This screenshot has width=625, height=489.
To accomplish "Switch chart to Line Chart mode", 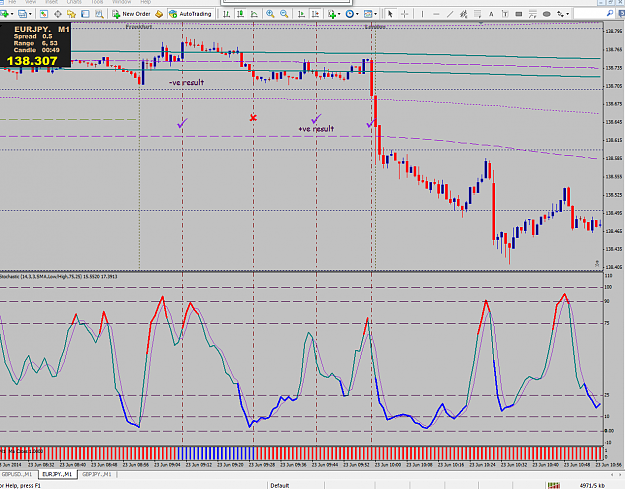I will [254, 14].
